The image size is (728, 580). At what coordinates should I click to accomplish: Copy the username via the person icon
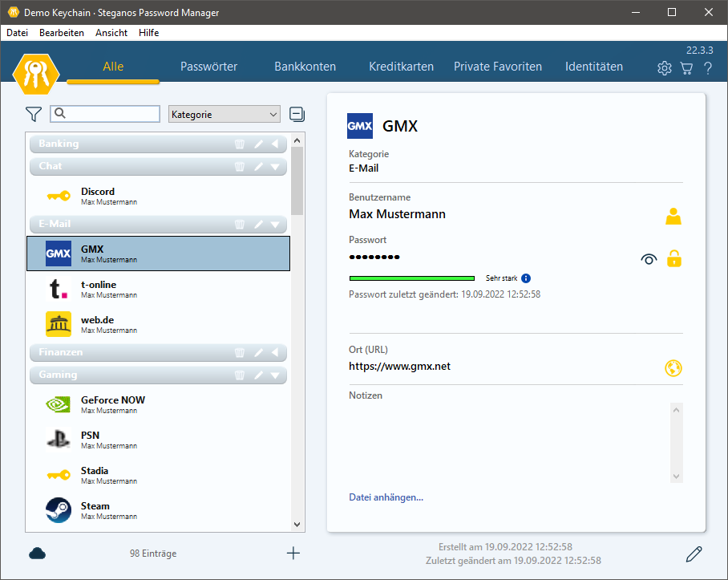point(673,217)
